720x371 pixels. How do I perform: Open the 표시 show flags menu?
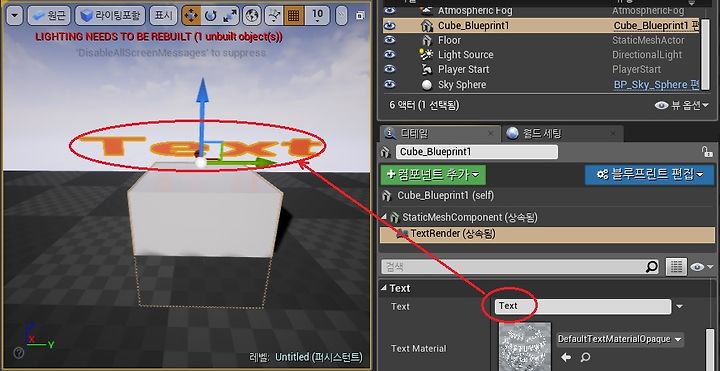[163, 16]
